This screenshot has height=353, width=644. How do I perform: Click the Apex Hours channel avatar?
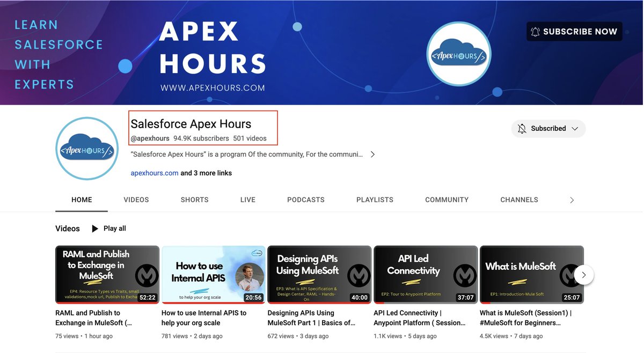coord(87,148)
